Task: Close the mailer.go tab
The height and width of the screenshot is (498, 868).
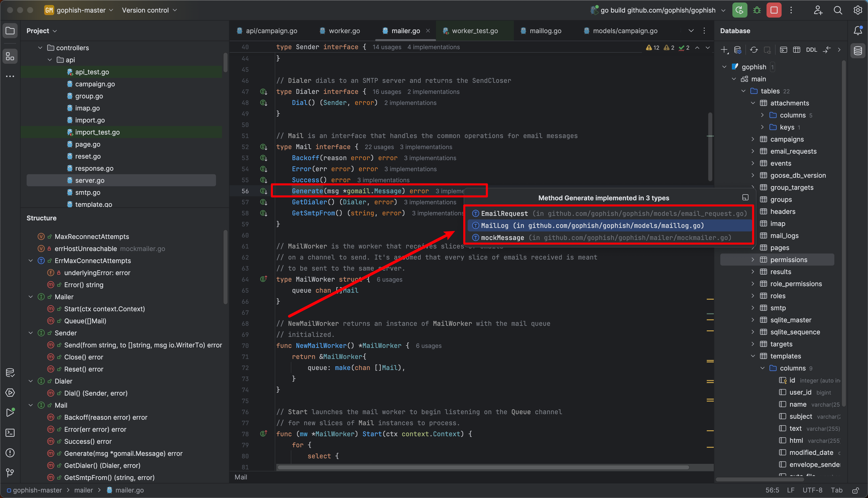Action: point(428,31)
